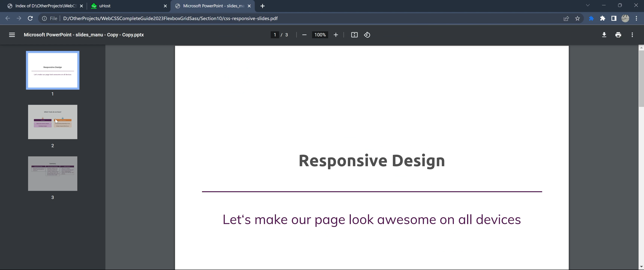Viewport: 644px width, 270px height.
Task: Click the fit to page icon
Action: click(354, 35)
